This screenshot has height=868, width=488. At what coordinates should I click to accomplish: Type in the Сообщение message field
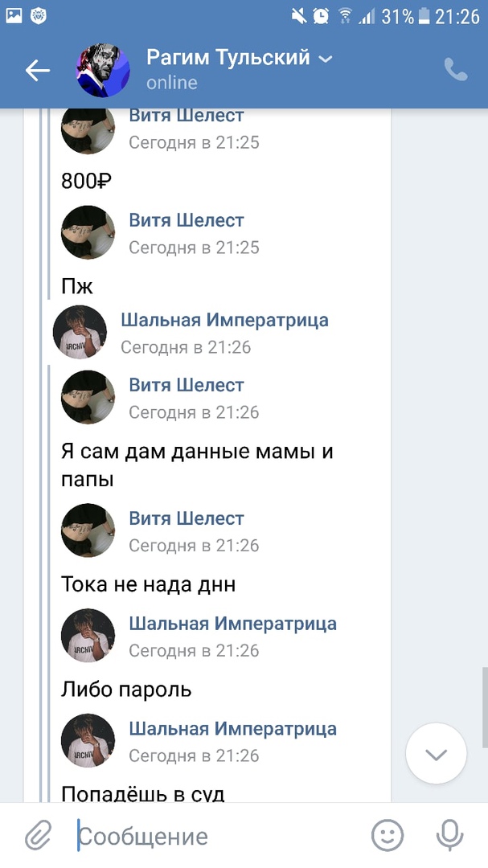click(217, 837)
